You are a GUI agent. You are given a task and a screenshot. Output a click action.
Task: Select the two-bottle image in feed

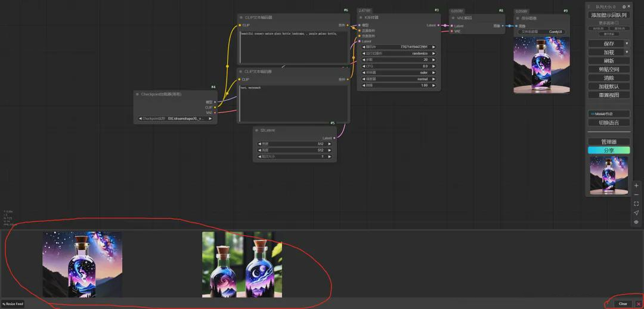tap(242, 264)
